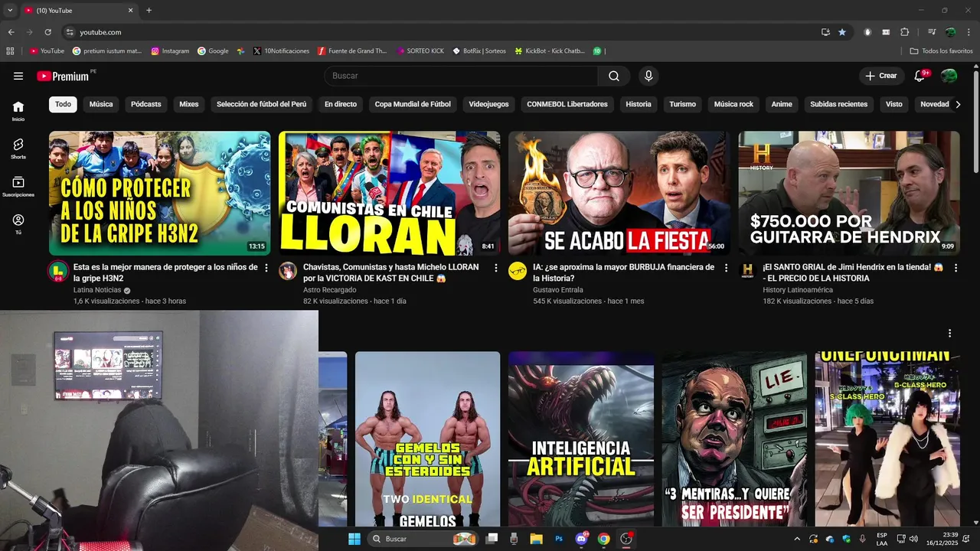Image resolution: width=980 pixels, height=551 pixels.
Task: Open YouTube notifications bell
Action: [x=920, y=76]
